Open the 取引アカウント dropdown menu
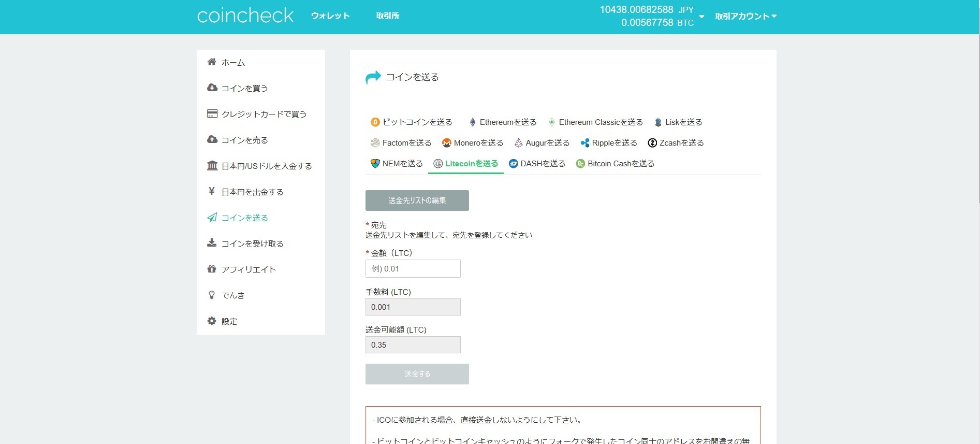Screen dimensions: 980x444 tap(746, 17)
